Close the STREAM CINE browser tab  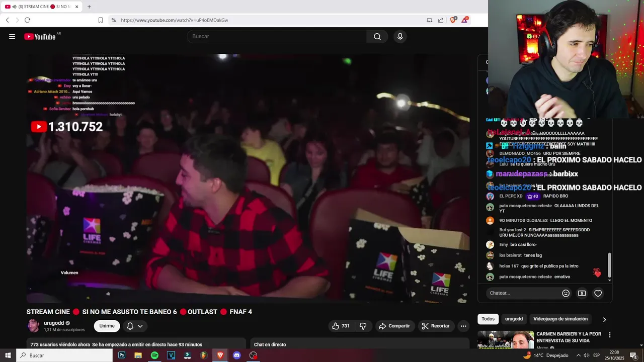[77, 7]
